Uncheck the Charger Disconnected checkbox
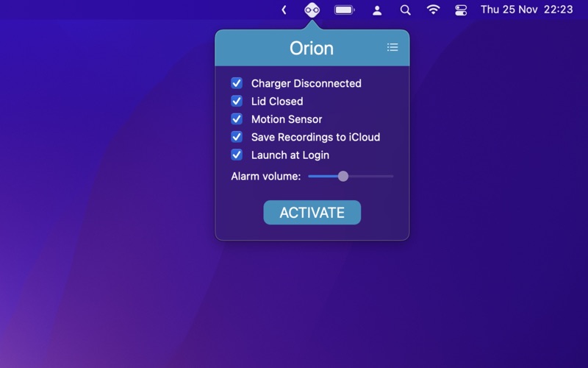Image resolution: width=588 pixels, height=368 pixels. 237,83
